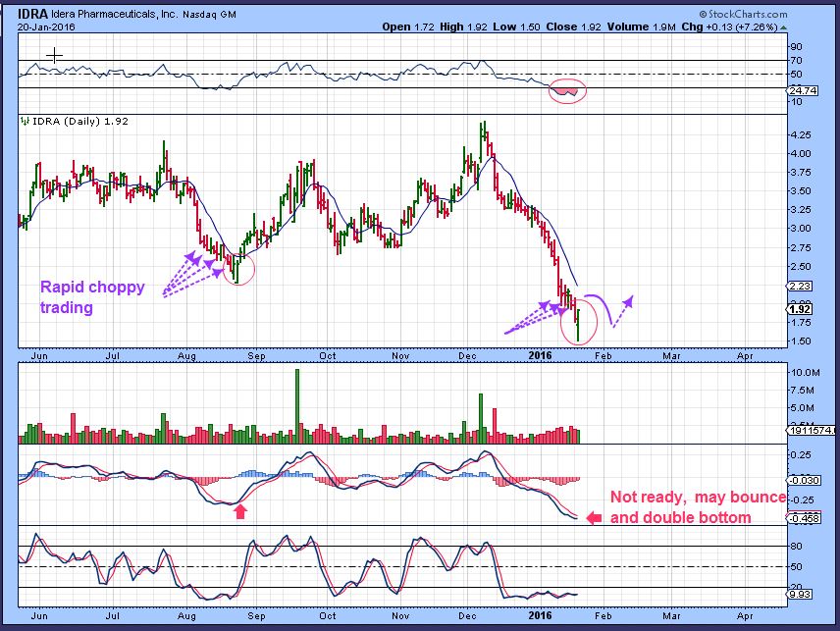Click the Sep label on the price time axis
840x631 pixels.
257,355
